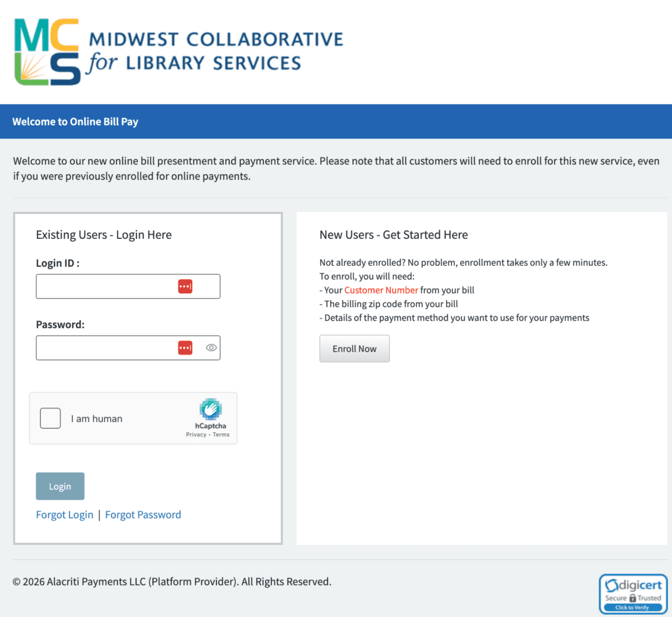Viewport: 672px width, 617px height.
Task: Click inside the Login ID text field
Action: tap(128, 286)
